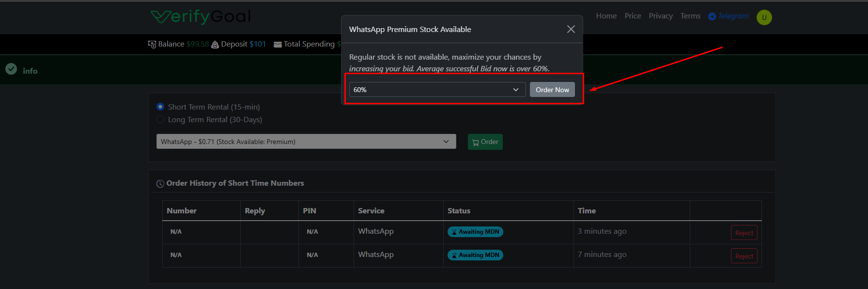Reject the order from 3 minutes ago

[x=744, y=233]
